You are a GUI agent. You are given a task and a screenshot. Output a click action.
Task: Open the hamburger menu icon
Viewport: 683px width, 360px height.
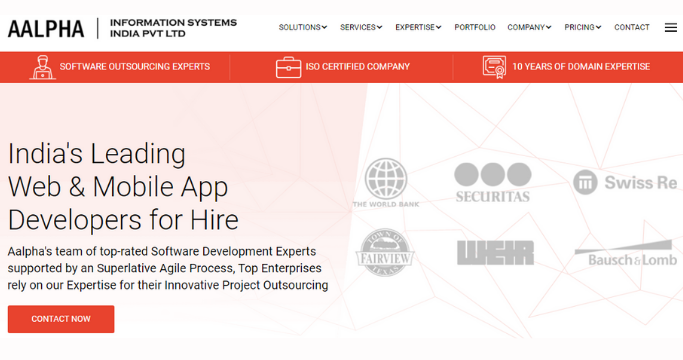tap(670, 27)
